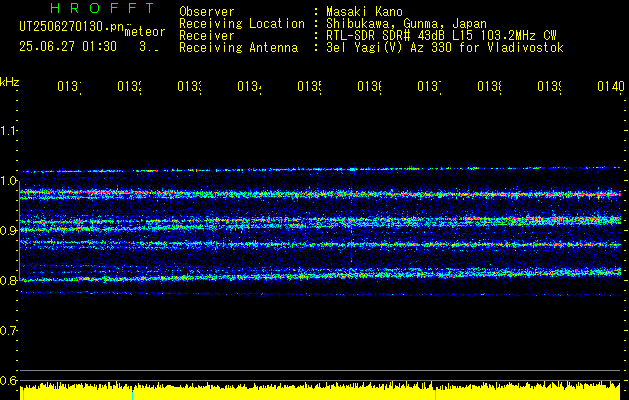Image resolution: width=629 pixels, height=400 pixels.
Task: Click time marker 0138
Action: point(489,86)
